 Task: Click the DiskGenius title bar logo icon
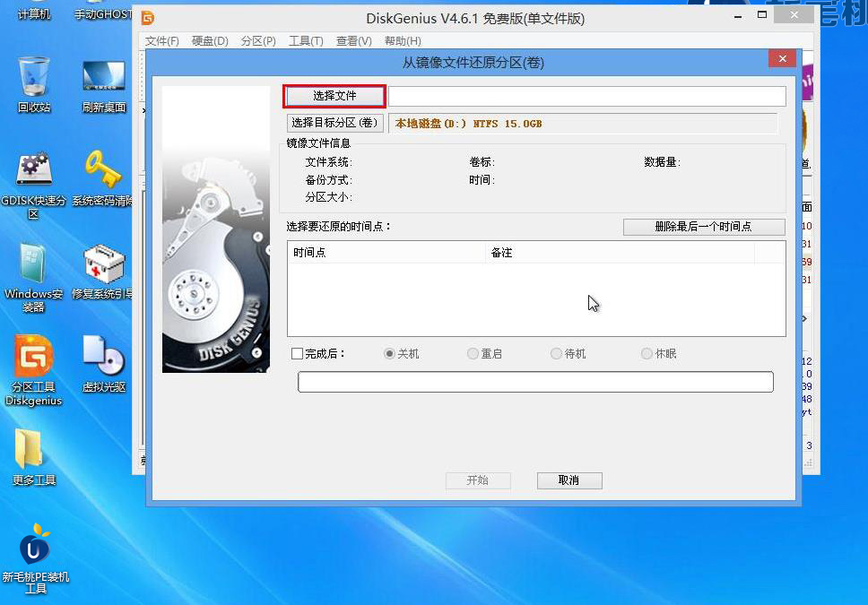[148, 18]
